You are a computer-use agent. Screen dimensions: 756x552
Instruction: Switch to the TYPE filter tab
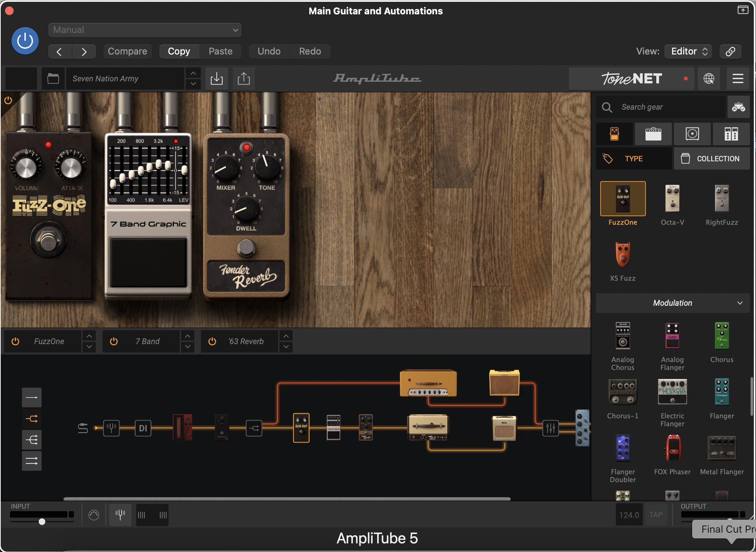[634, 158]
